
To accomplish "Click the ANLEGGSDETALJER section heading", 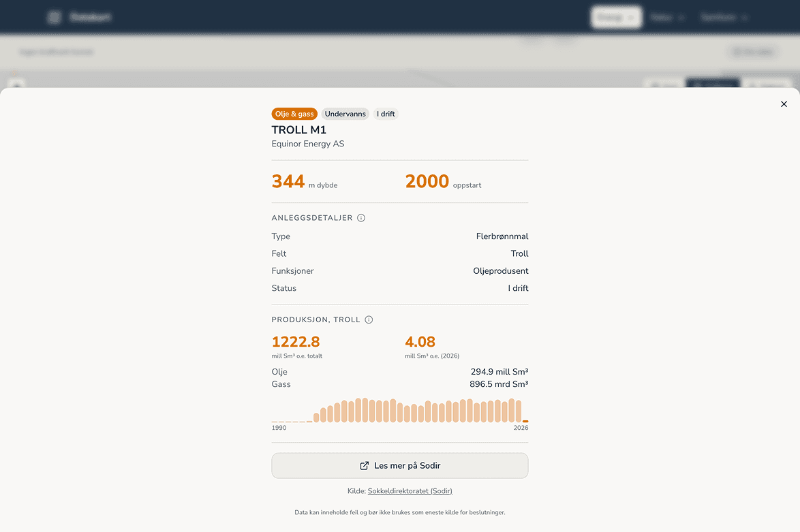I will (312, 218).
